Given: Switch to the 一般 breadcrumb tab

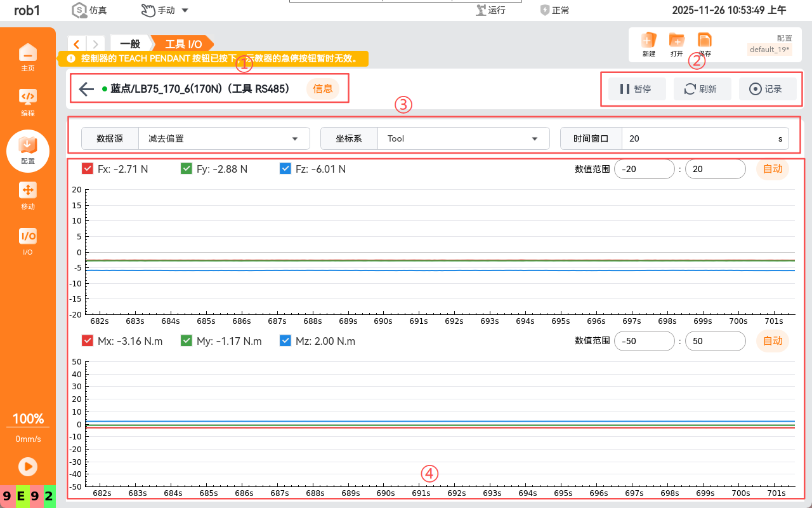Looking at the screenshot, I should tap(130, 44).
